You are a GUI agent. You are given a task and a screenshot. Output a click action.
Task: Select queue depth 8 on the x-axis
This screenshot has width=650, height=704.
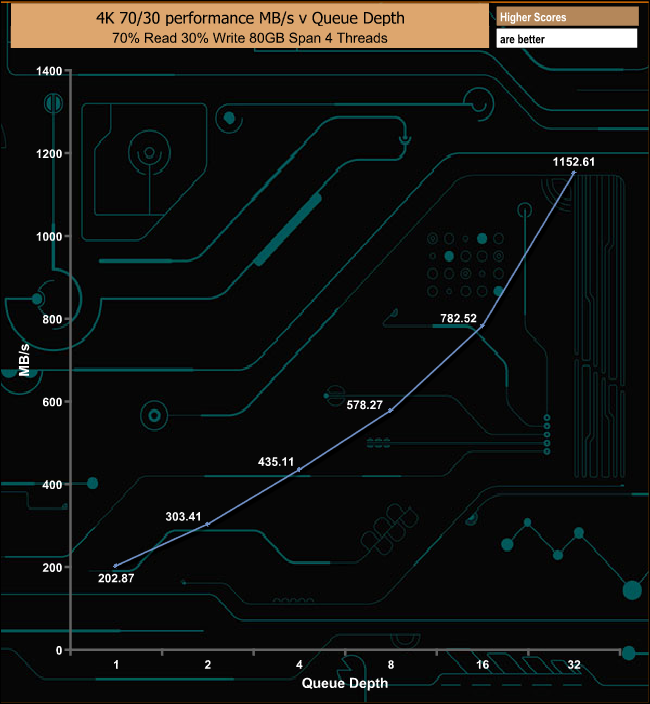click(x=391, y=665)
